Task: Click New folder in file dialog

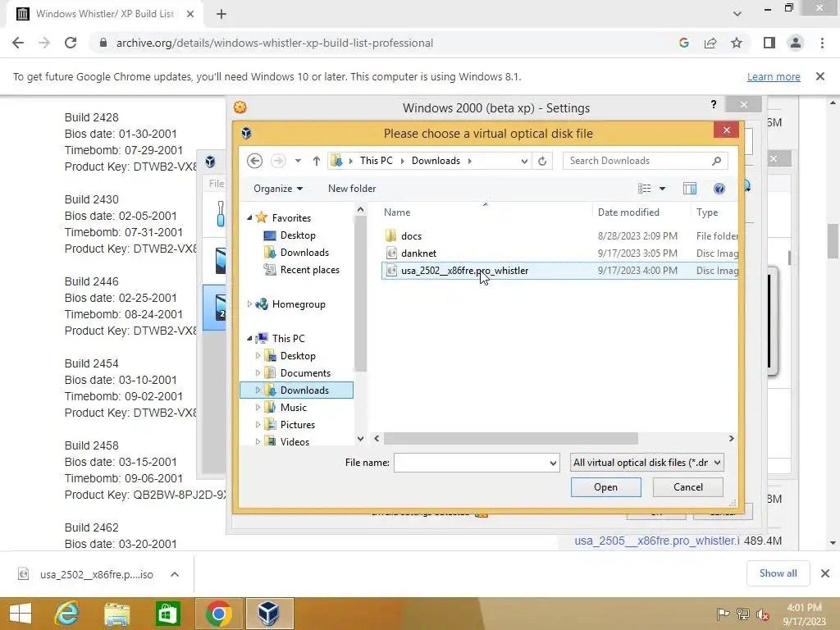Action: pos(352,189)
